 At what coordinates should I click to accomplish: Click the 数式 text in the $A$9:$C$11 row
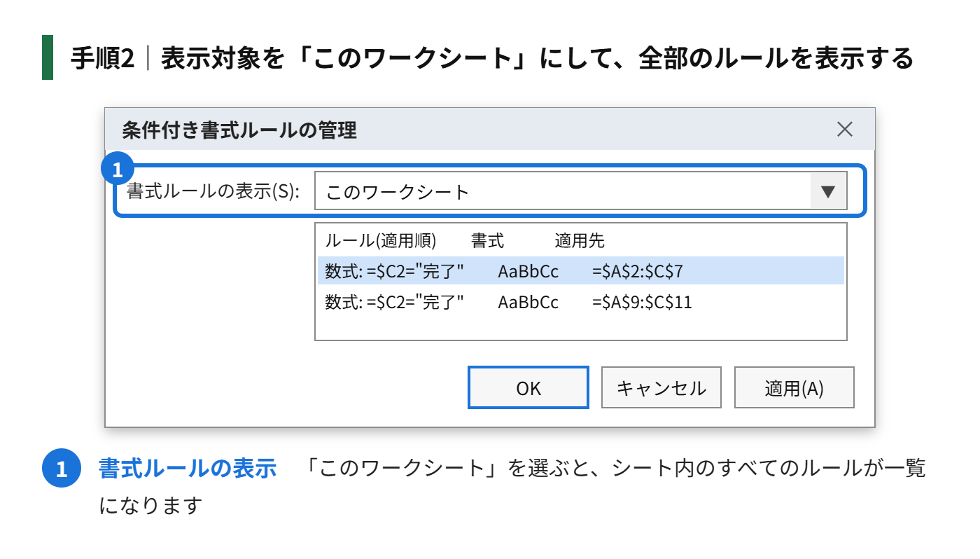[342, 303]
